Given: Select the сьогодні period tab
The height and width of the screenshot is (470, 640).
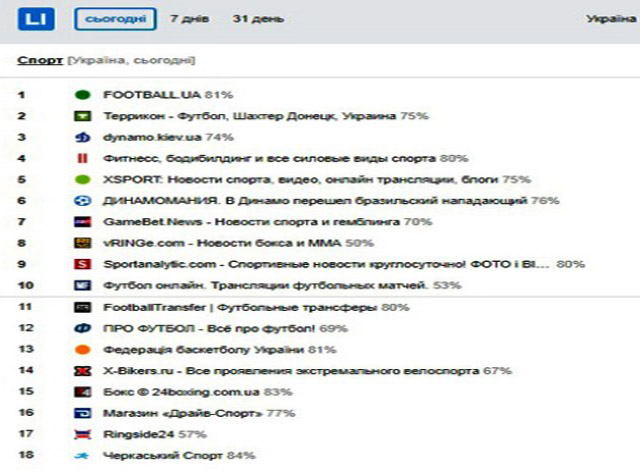Looking at the screenshot, I should (x=115, y=19).
